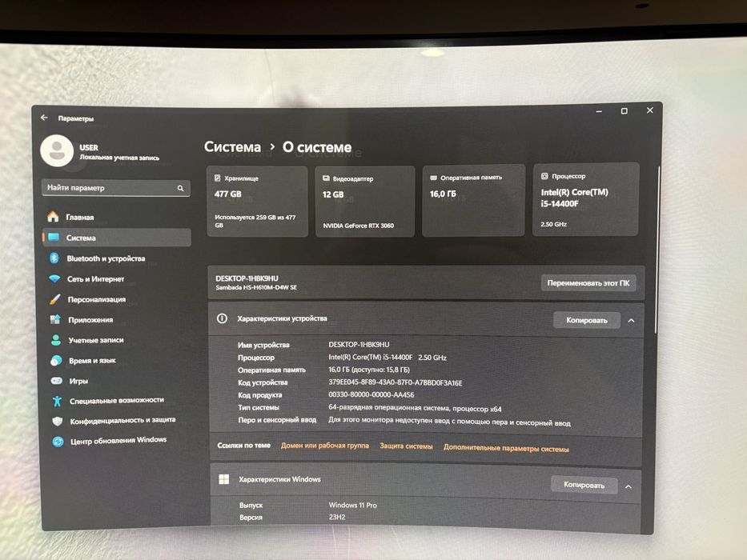Click Windows logo in Характеристики Windows
The width and height of the screenshot is (747, 560).
coord(224,479)
